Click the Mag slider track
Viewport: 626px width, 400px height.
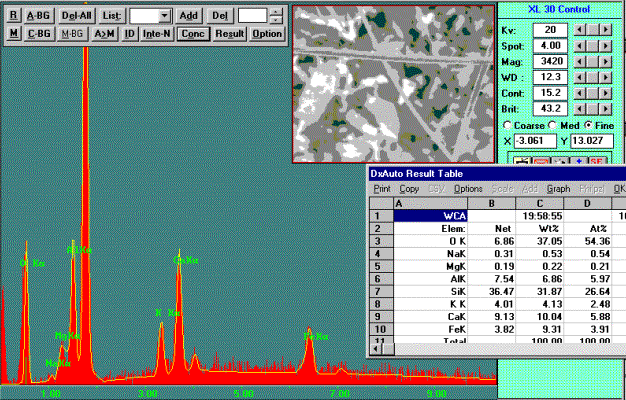pyautogui.click(x=592, y=62)
